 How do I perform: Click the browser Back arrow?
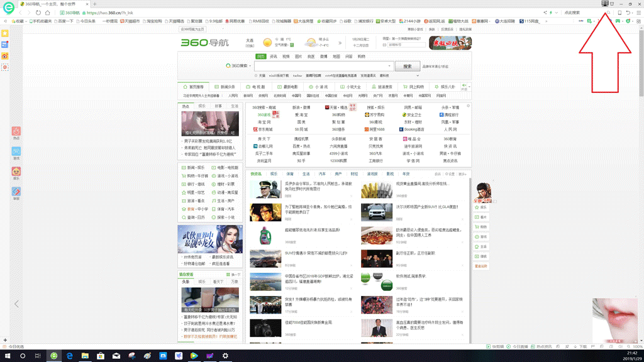point(20,13)
